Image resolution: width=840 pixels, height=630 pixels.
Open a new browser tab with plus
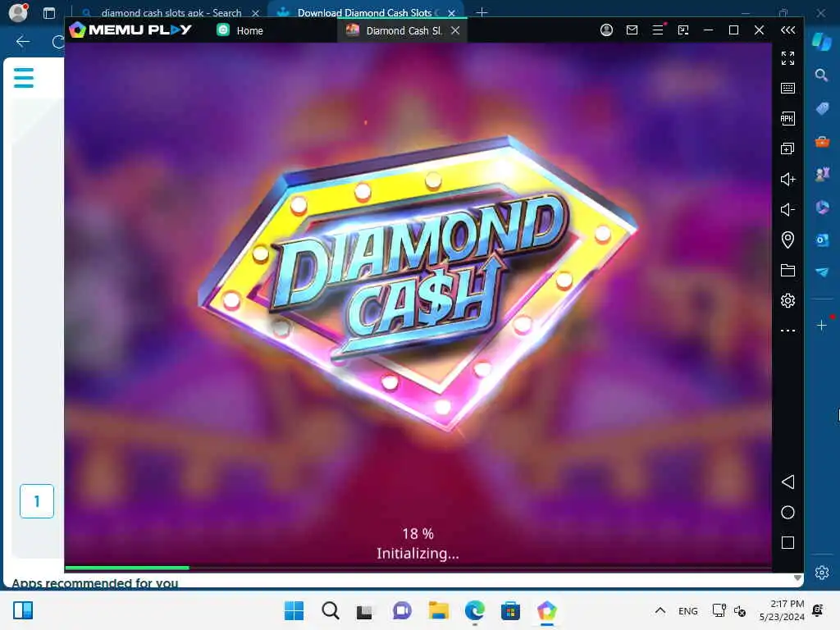482,11
